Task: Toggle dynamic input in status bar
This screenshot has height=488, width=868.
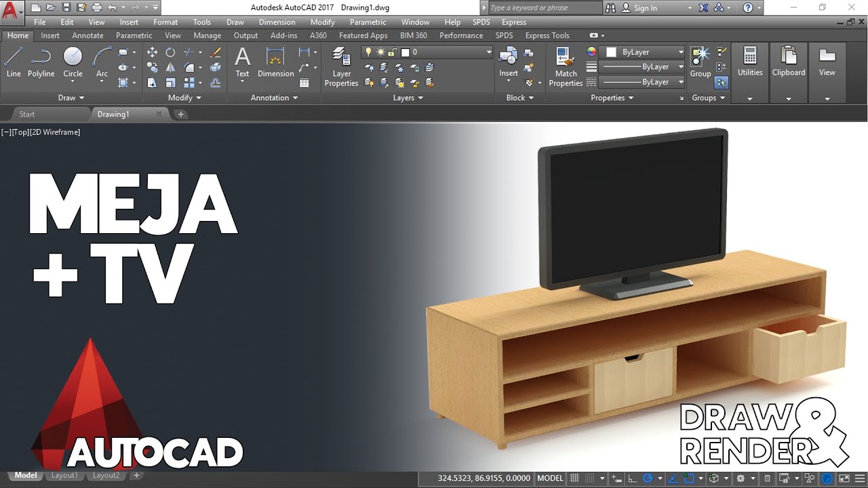Action: point(617,478)
